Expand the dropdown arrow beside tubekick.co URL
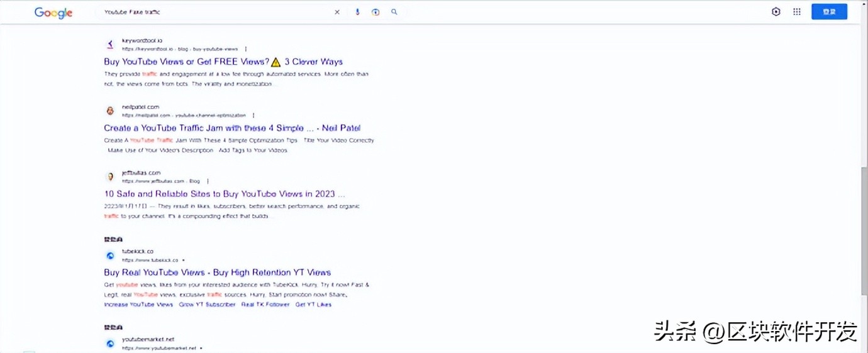 [x=184, y=260]
